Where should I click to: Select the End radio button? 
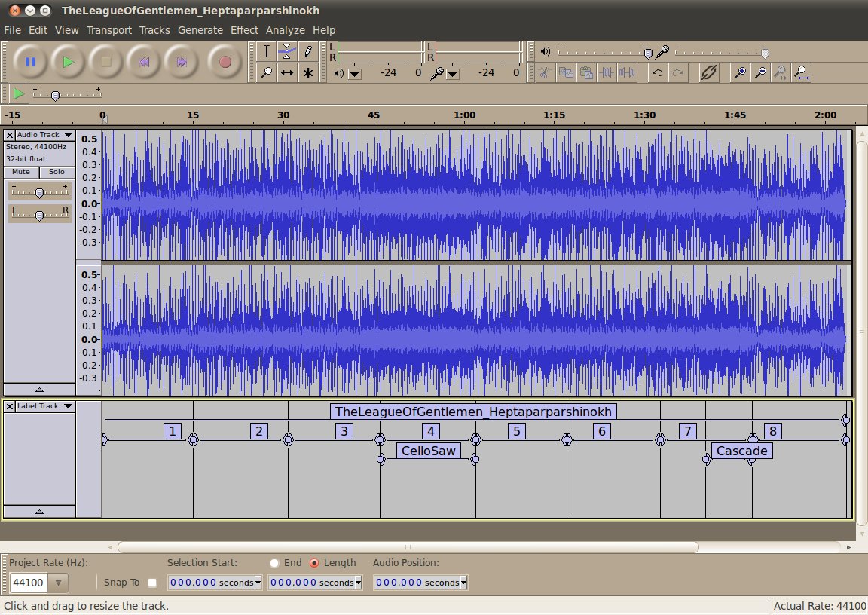[x=275, y=563]
